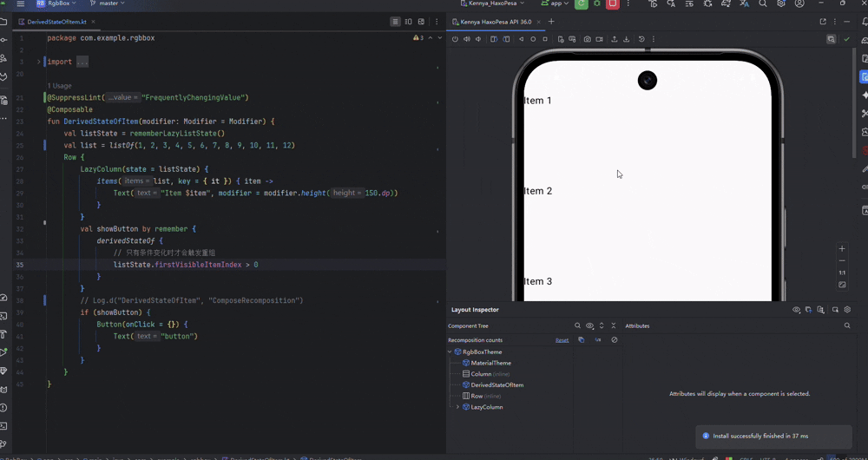Viewport: 868px width, 460px height.
Task: Click the emulator Overview square button
Action: pos(545,39)
